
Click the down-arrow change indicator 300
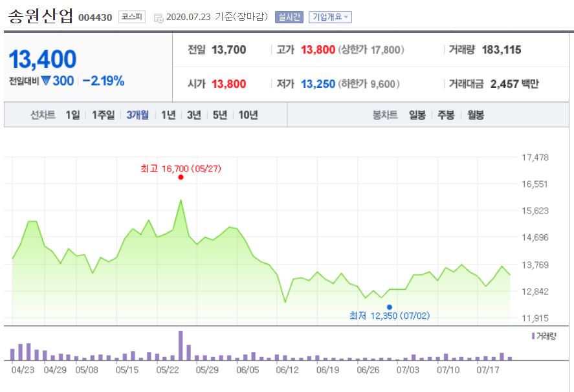click(x=58, y=80)
